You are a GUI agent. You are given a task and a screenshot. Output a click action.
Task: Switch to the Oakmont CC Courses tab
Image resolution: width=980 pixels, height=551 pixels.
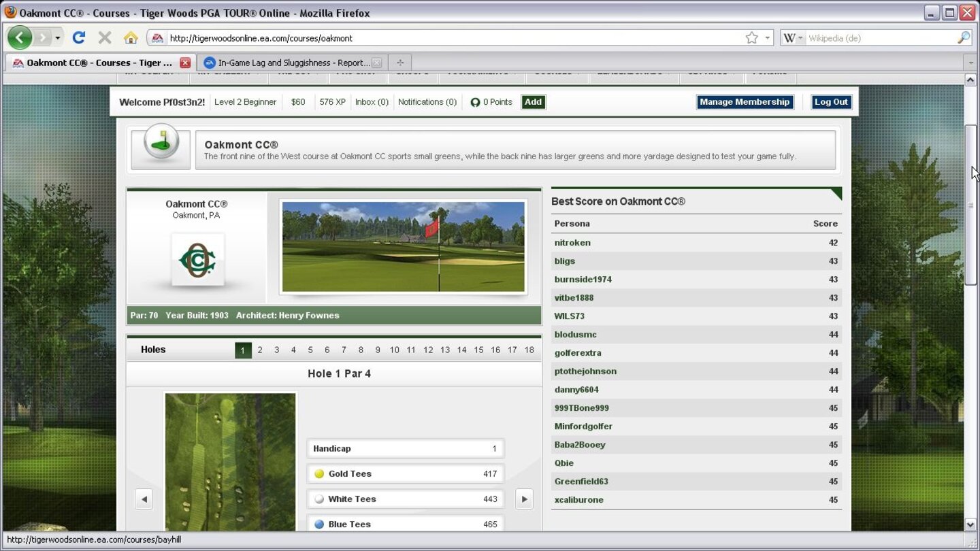coord(99,63)
